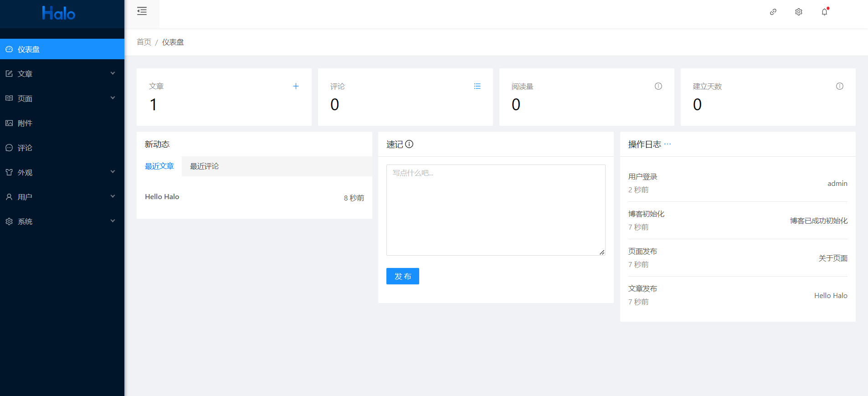The height and width of the screenshot is (396, 868).
Task: Click info icon next to 速记
Action: pos(410,144)
